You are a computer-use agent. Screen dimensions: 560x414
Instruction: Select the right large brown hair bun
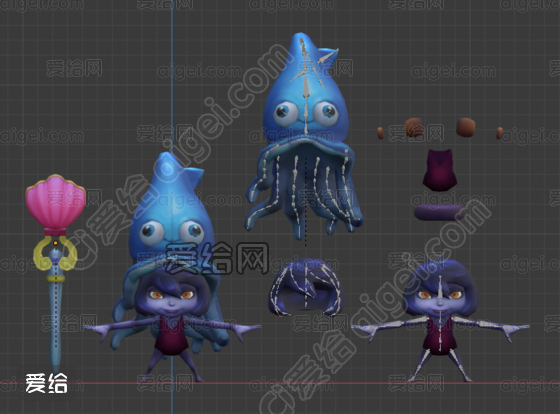(x=466, y=127)
